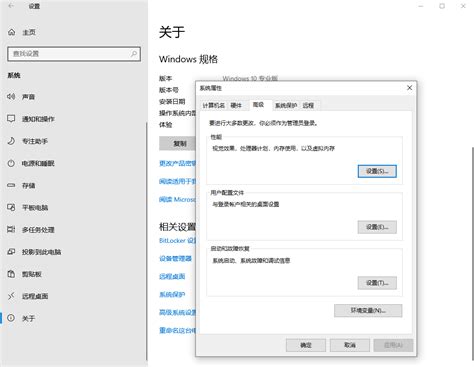
Task: Open 投影到此电脑 via its projector icon
Action: click(11, 252)
